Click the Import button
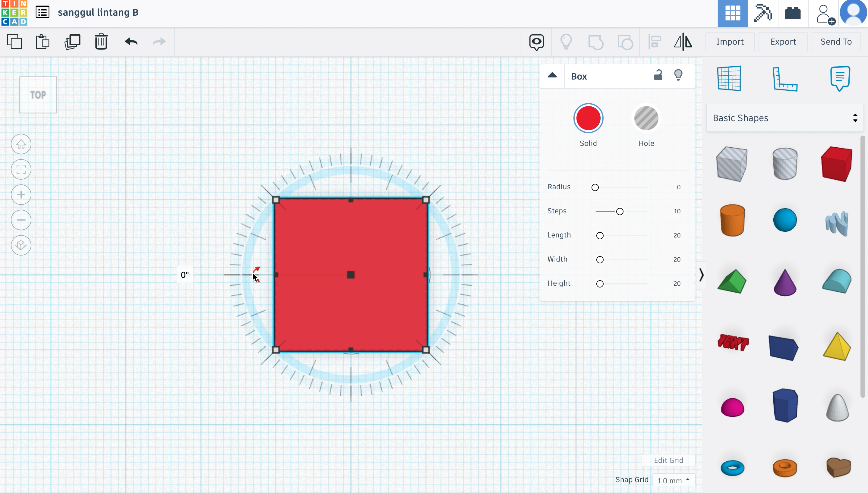The image size is (868, 493). [x=730, y=41]
